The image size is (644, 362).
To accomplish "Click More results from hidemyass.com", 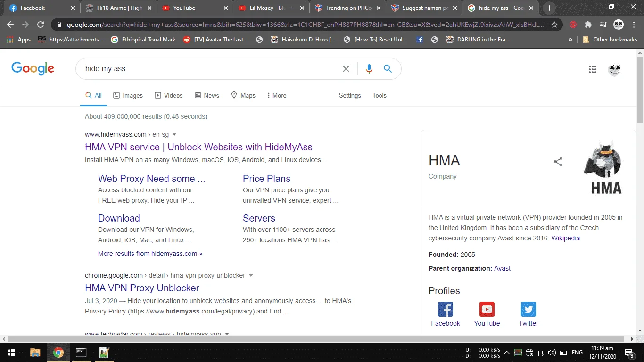I will coord(150,254).
